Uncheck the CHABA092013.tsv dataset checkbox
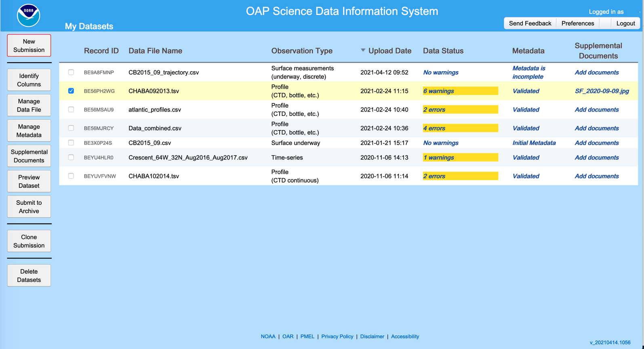644x349 pixels. click(x=71, y=91)
